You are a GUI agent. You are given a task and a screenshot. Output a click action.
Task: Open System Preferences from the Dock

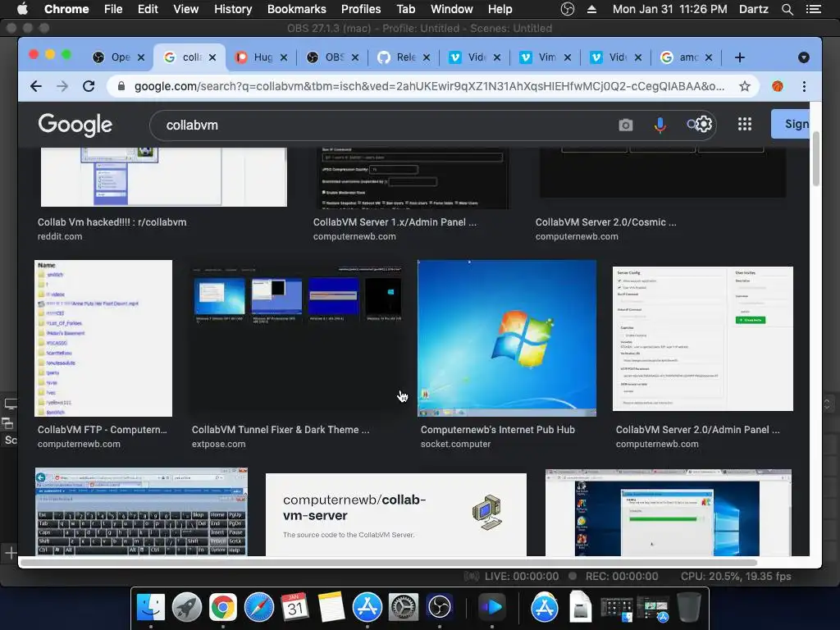point(403,607)
